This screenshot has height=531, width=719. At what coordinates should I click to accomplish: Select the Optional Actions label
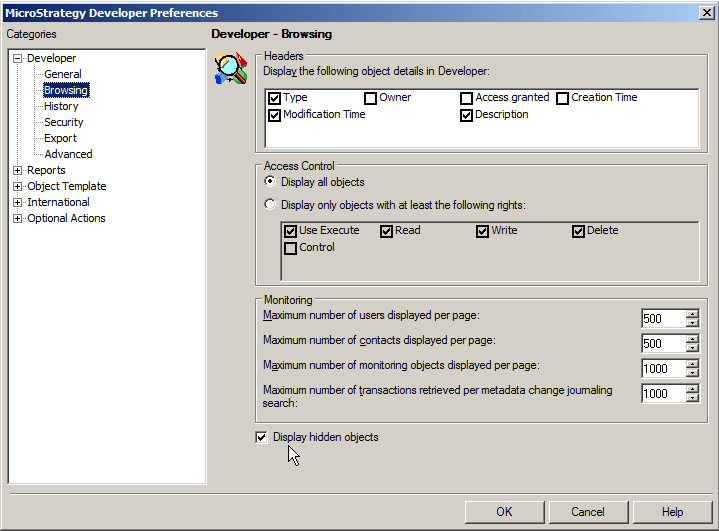point(66,218)
